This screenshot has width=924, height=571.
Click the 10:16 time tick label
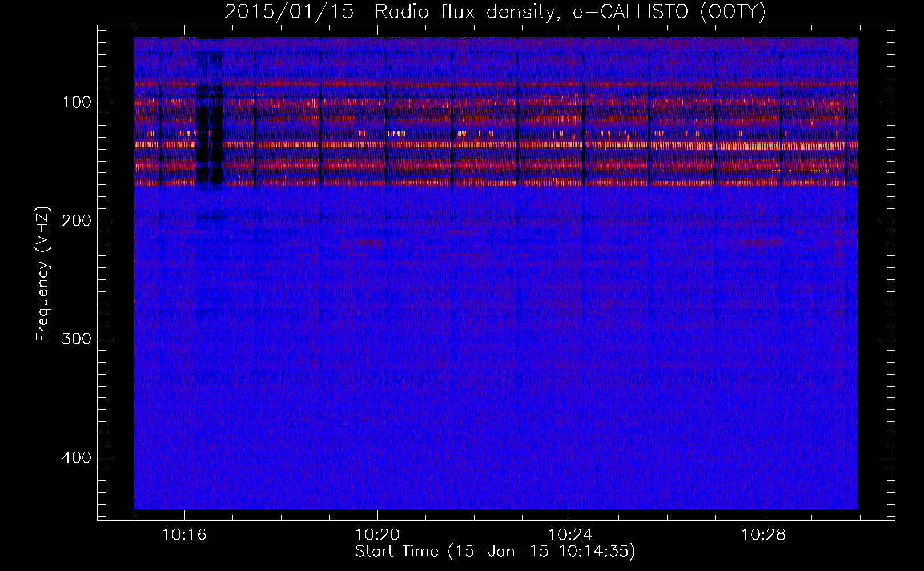point(184,535)
